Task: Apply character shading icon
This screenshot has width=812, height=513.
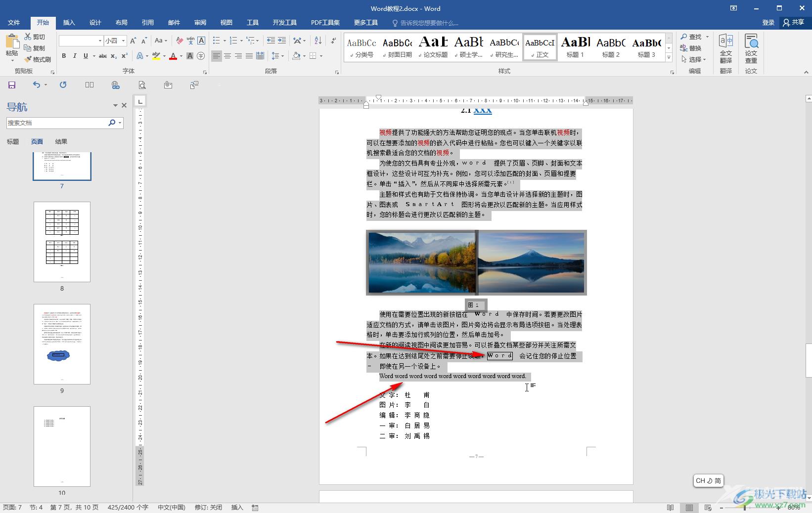Action: click(190, 56)
